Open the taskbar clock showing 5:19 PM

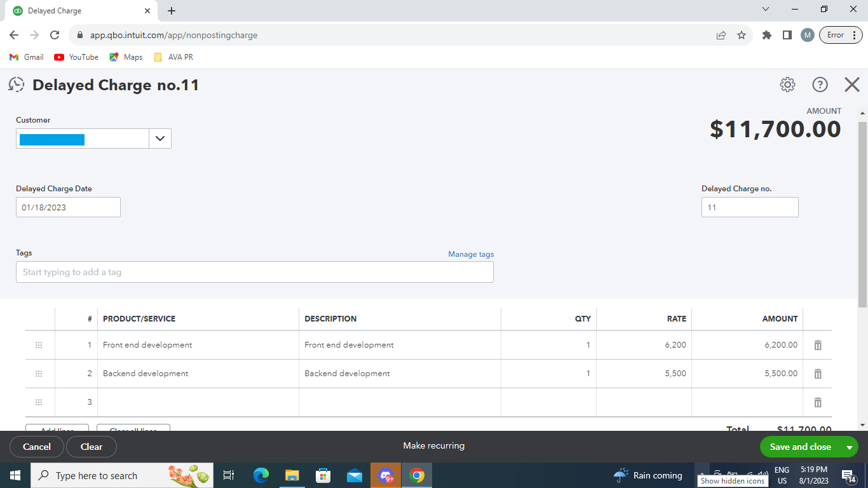[x=814, y=475]
